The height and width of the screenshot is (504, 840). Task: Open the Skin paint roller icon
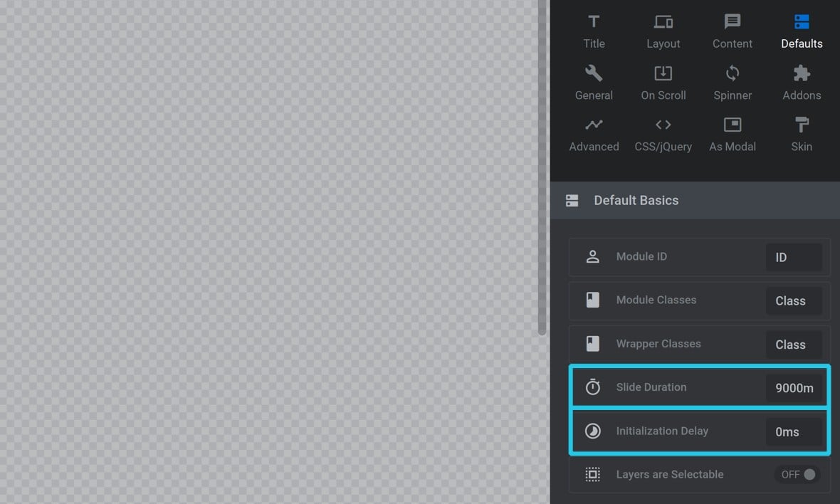[x=802, y=125]
